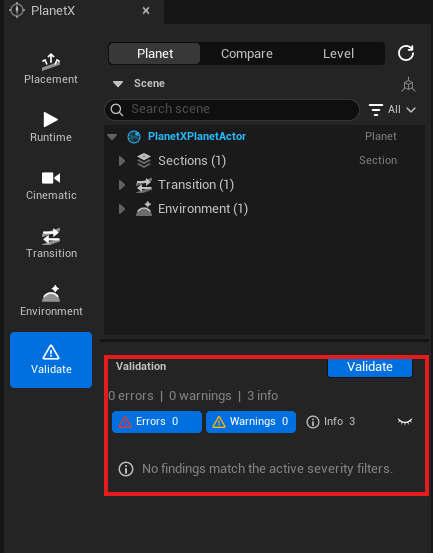
Task: Click the blue Validate button
Action: click(x=370, y=367)
